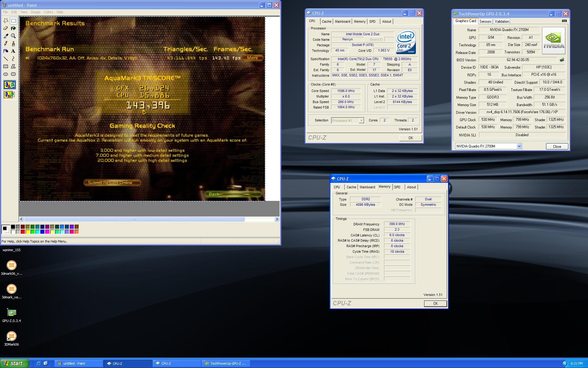Click the Driver Version field in GPU-Z
Screen dimensions: 588x368
(522, 112)
